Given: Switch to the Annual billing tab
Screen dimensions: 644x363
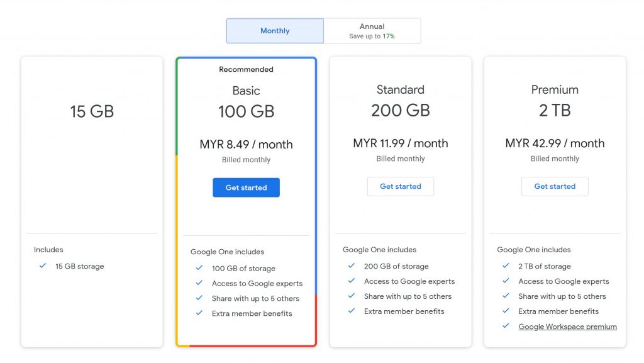Looking at the screenshot, I should point(372,31).
